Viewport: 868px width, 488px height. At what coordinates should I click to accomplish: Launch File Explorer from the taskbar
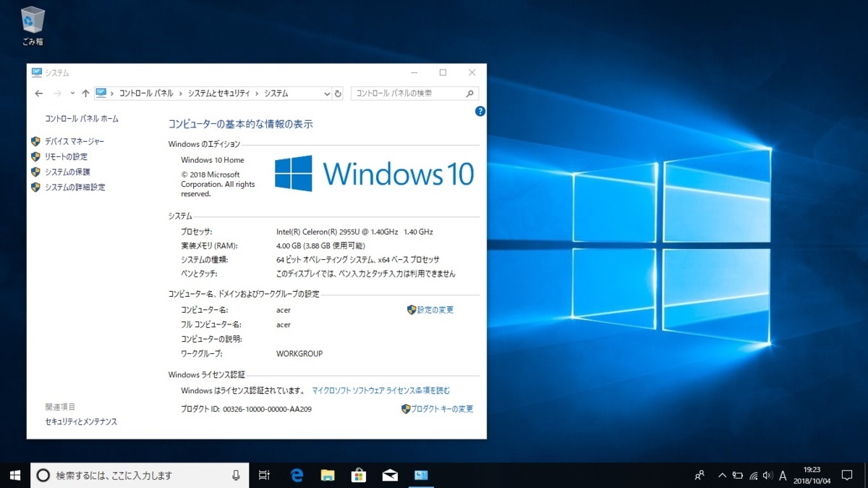point(328,475)
